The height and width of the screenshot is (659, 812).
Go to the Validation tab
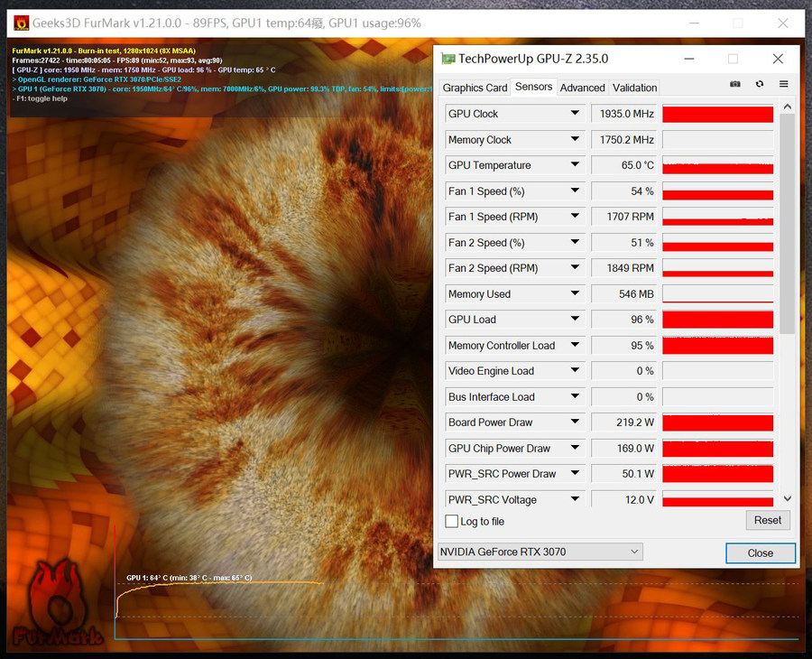click(634, 88)
